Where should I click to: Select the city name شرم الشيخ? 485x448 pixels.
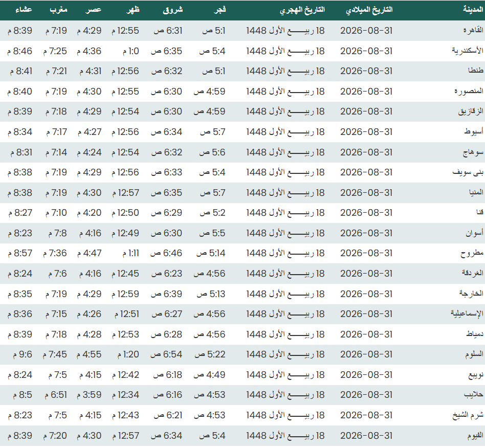pyautogui.click(x=468, y=415)
